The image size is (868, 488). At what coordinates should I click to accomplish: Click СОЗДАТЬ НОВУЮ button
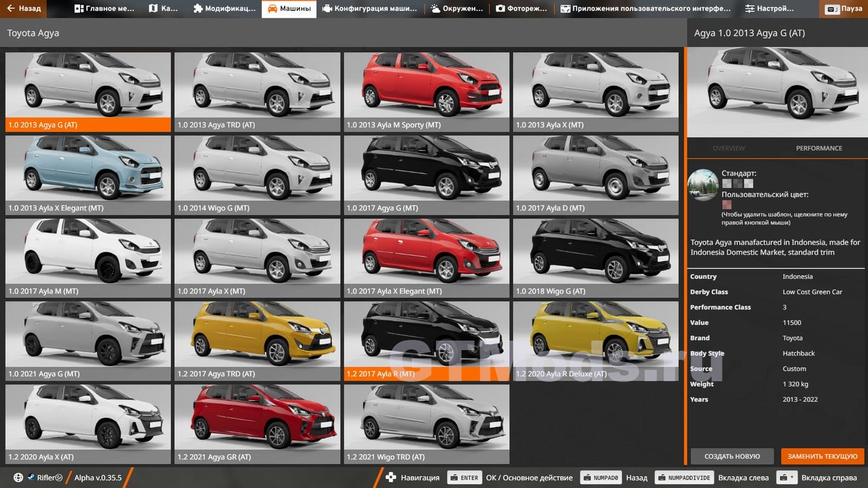point(732,456)
